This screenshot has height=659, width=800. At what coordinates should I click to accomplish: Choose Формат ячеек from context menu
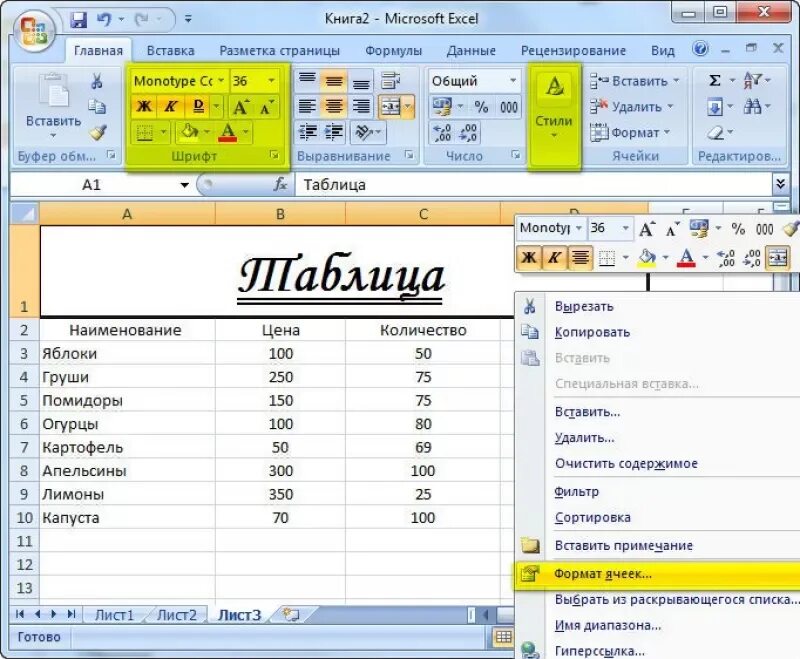click(657, 574)
